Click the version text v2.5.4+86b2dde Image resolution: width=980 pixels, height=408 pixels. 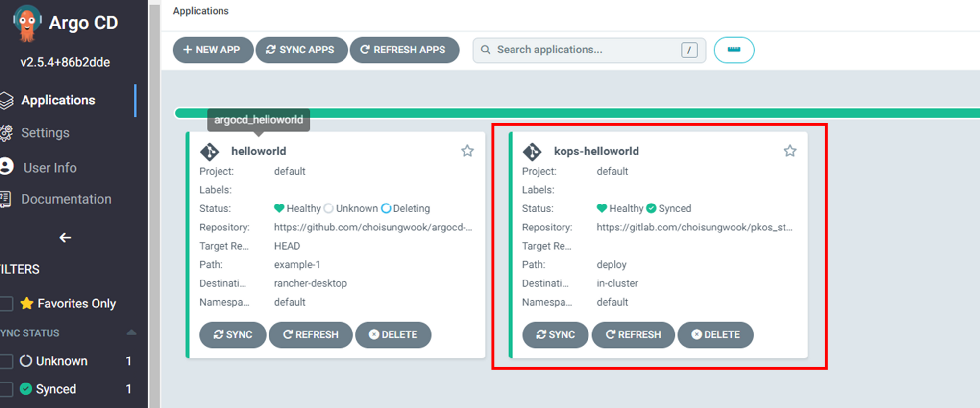(65, 62)
